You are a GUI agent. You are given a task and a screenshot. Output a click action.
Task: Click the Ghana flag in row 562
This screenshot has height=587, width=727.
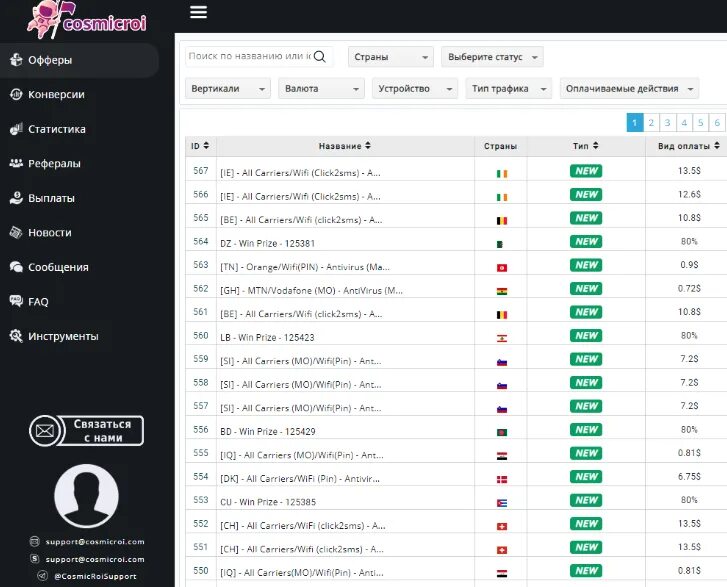click(x=502, y=292)
